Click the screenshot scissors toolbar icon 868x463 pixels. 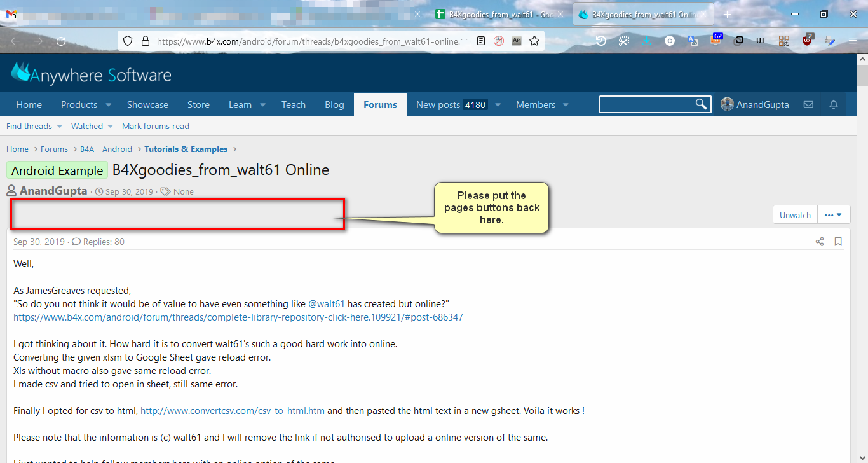[624, 41]
